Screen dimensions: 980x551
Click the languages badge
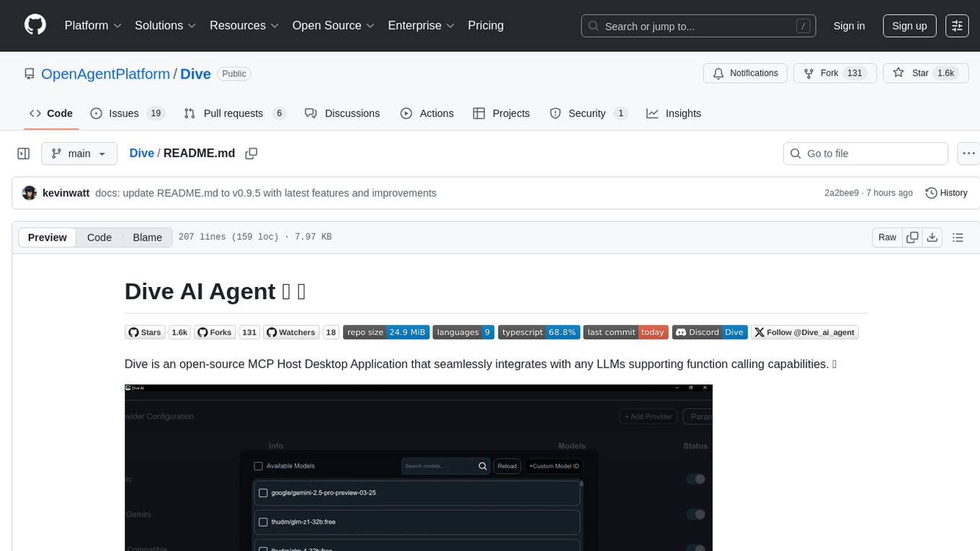(x=463, y=332)
